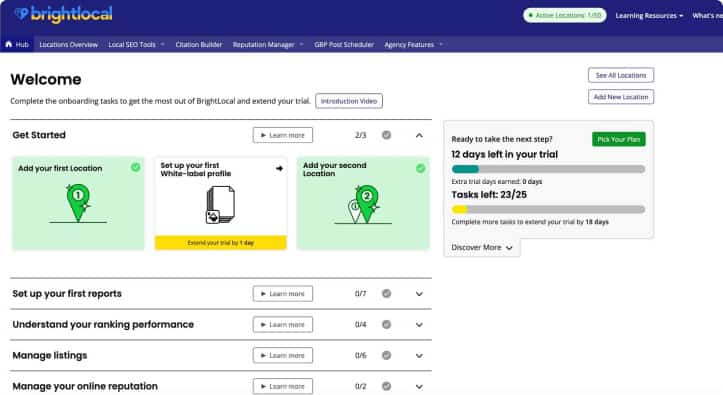Viewport: 723px width, 395px height.
Task: Open the Citation Builder tab
Action: [199, 45]
